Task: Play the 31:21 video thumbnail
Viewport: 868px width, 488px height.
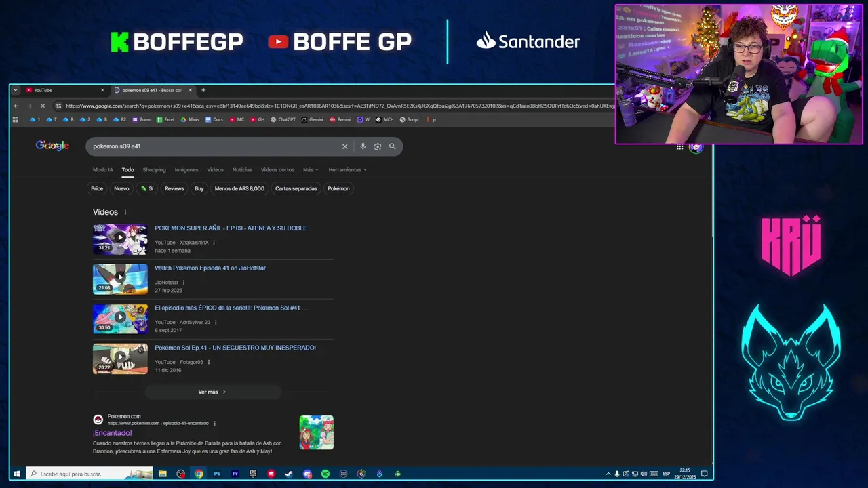Action: pos(120,239)
